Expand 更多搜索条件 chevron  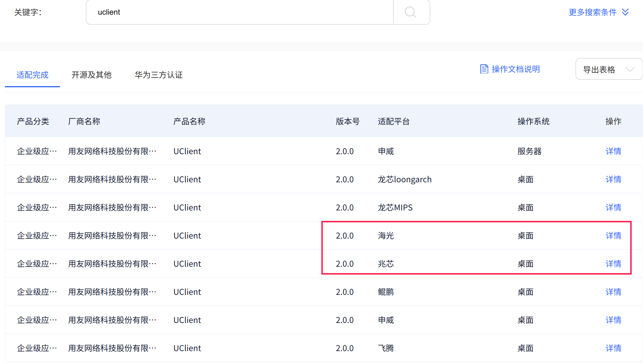coord(625,12)
